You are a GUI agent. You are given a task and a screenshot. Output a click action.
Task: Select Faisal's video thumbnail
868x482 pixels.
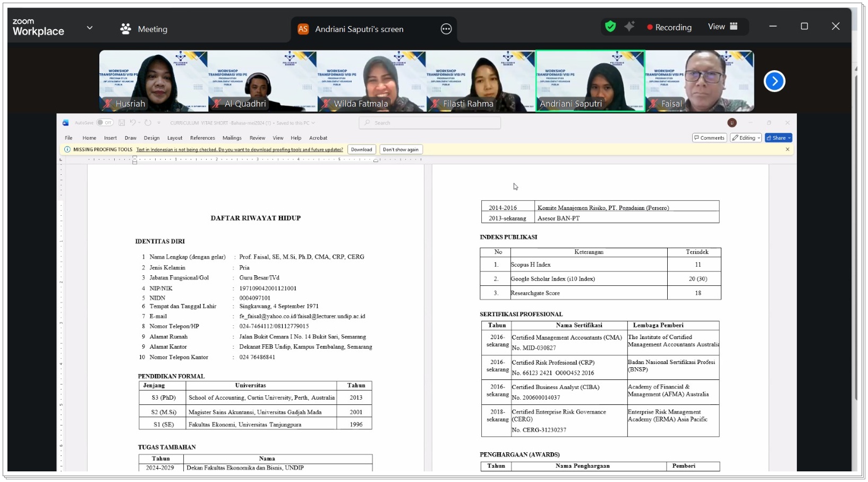(699, 81)
